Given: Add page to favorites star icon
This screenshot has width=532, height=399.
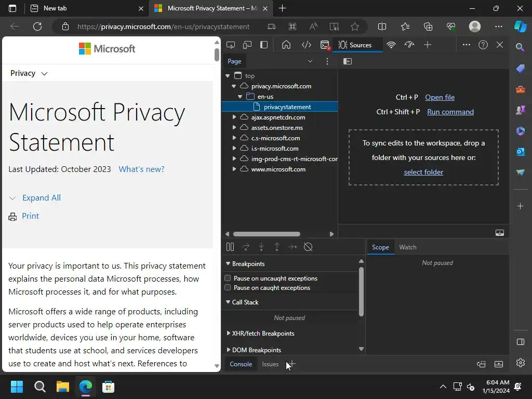Looking at the screenshot, I should click(354, 26).
